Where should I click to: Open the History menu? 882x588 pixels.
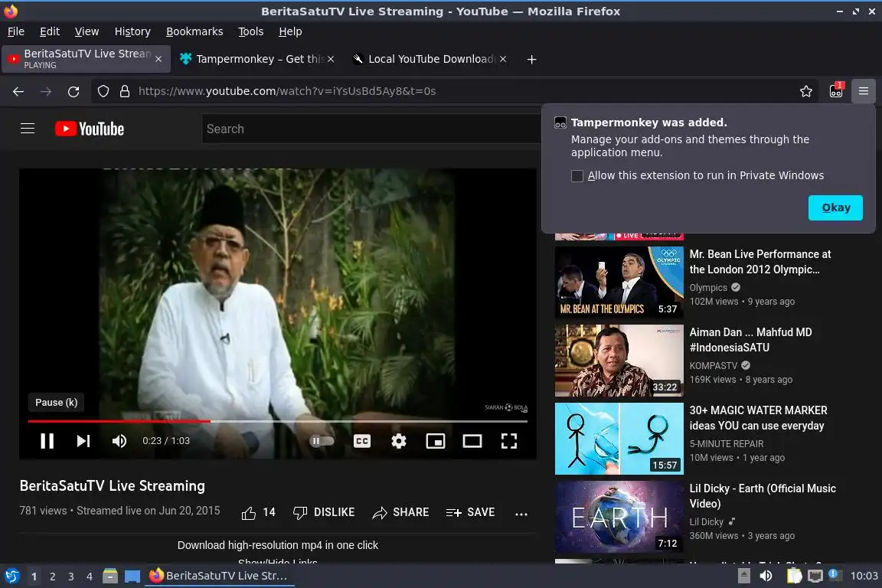click(x=132, y=31)
